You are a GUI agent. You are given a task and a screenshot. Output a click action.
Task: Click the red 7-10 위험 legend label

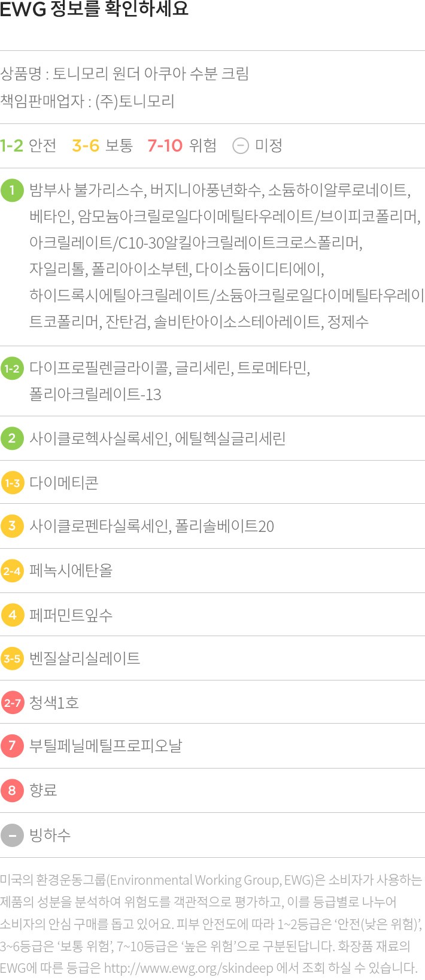(182, 146)
